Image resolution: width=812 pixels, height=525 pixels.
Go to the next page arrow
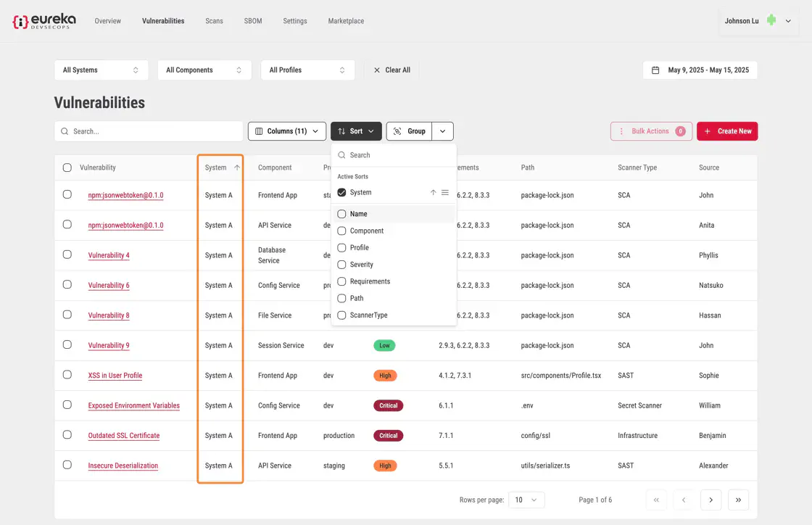pyautogui.click(x=710, y=500)
